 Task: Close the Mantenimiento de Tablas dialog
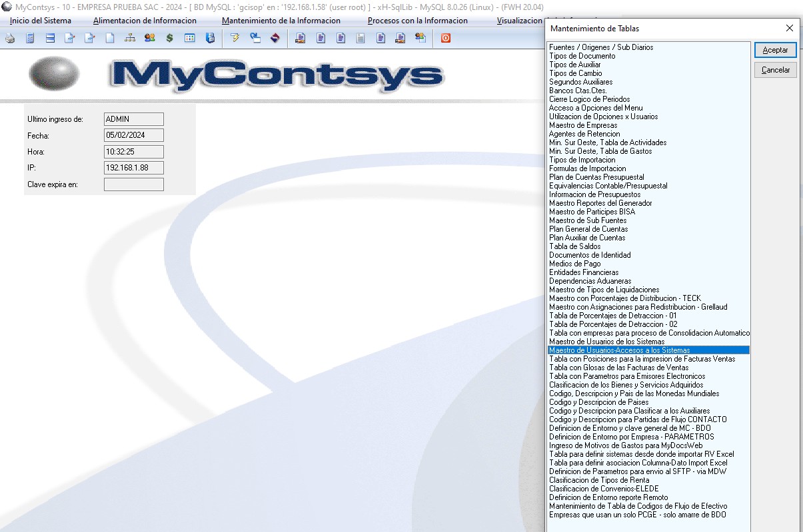(x=790, y=29)
